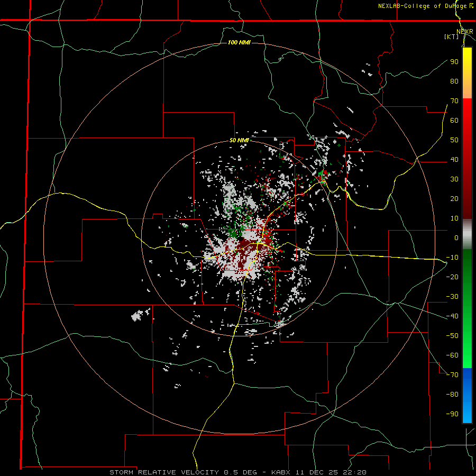Click the -60 value on the velocity scale
This screenshot has height=476, width=476.
tap(452, 355)
